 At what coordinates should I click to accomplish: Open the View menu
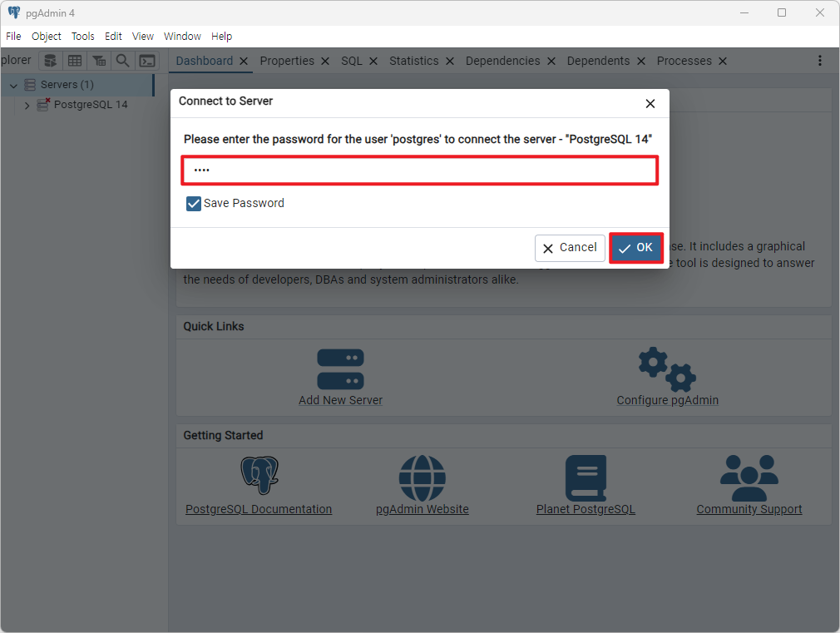[x=143, y=37]
